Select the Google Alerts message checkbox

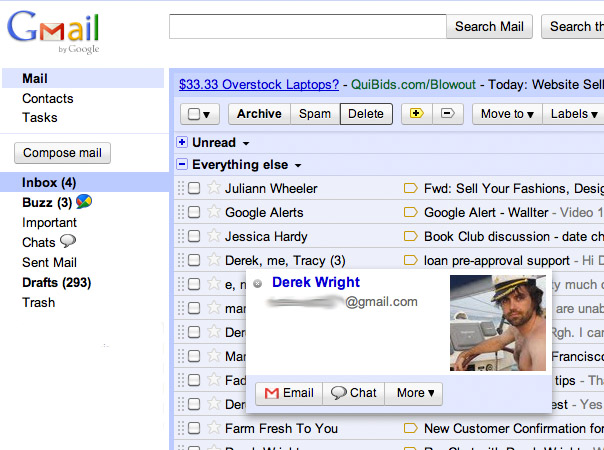(194, 212)
